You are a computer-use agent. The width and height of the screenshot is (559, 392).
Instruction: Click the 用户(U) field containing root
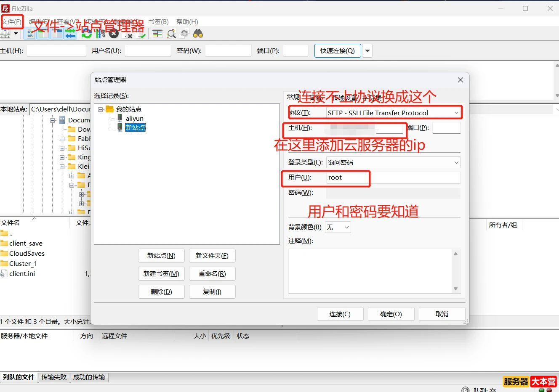pyautogui.click(x=393, y=177)
